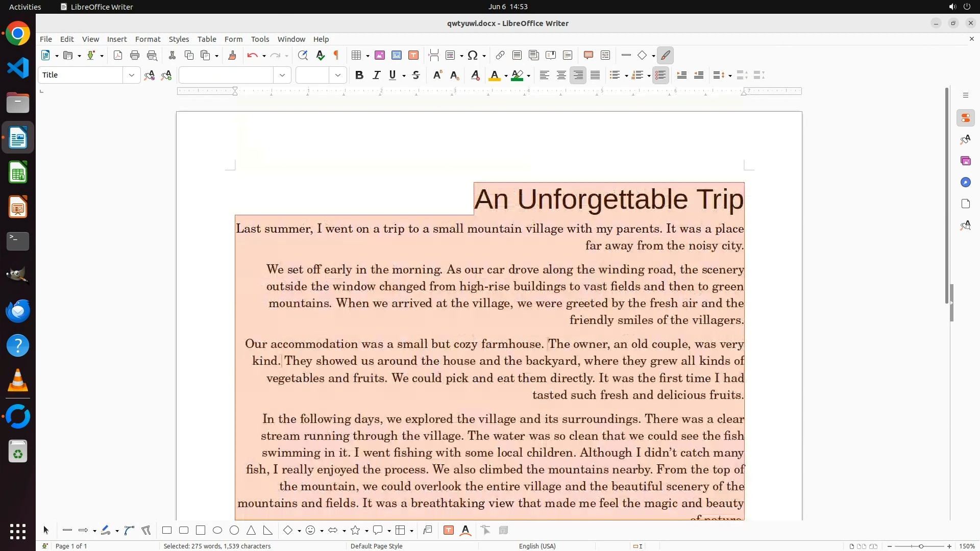980x551 pixels.
Task: Expand the Title paragraph style dropdown
Action: (132, 76)
